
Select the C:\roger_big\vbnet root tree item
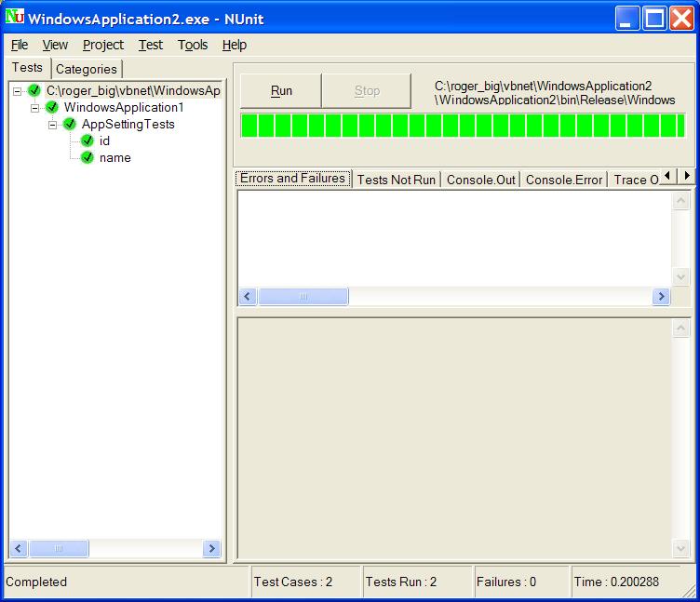[133, 91]
